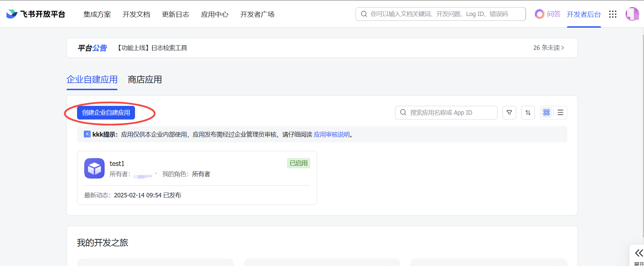Screen dimensions: 644x266
Task: Open the 集成方案 menu
Action: [97, 14]
